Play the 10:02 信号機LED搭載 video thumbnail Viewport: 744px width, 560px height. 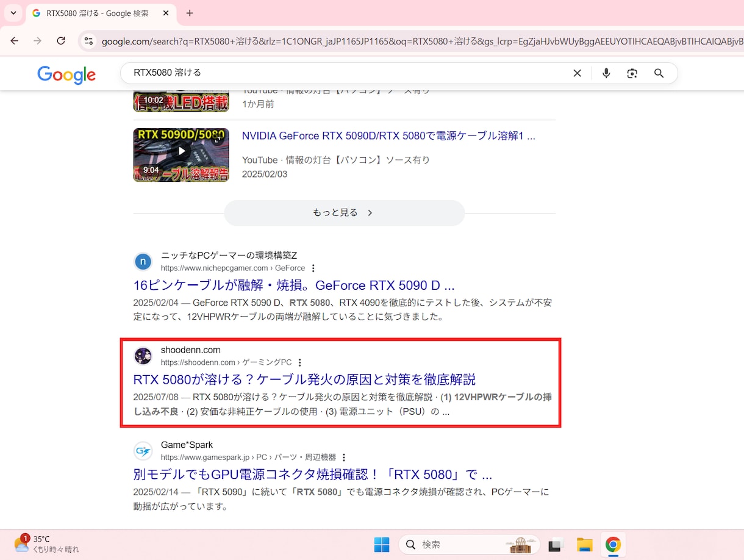(x=181, y=101)
